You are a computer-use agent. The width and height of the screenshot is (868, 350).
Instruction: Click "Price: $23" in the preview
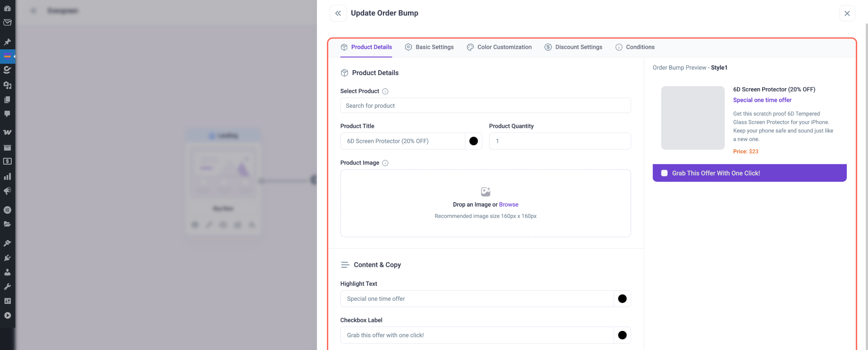pos(746,151)
